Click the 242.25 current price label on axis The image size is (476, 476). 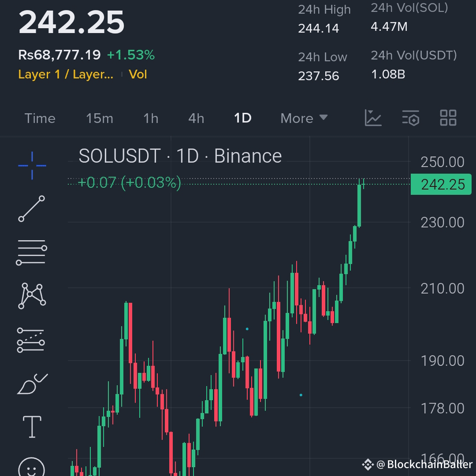(441, 184)
